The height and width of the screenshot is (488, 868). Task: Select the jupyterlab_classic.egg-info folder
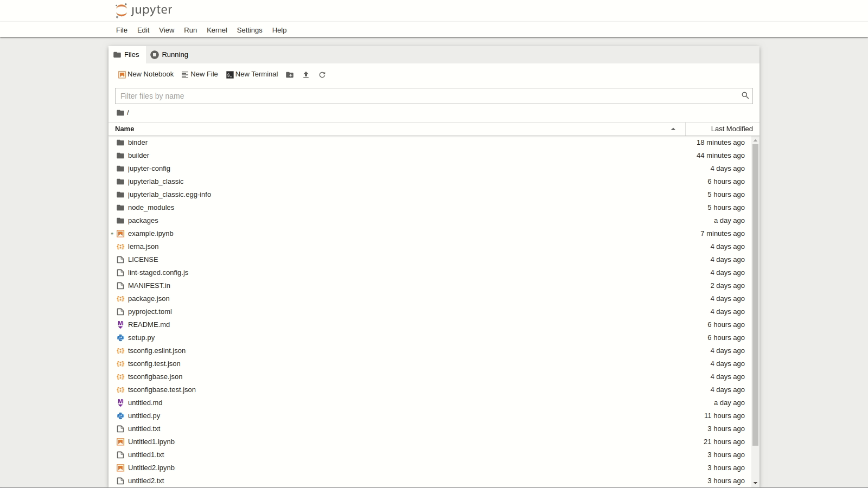coord(431,195)
